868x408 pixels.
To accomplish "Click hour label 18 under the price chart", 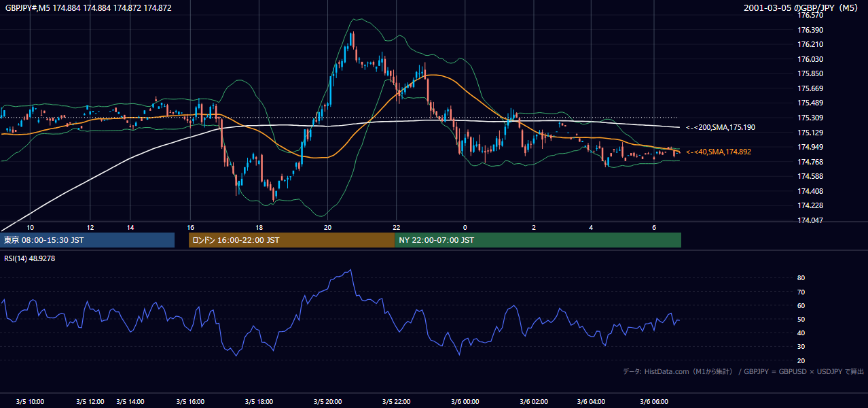I will 259,227.
